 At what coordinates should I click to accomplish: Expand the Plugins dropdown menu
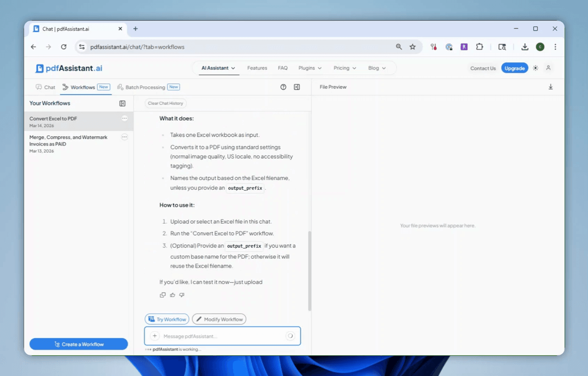coord(310,68)
